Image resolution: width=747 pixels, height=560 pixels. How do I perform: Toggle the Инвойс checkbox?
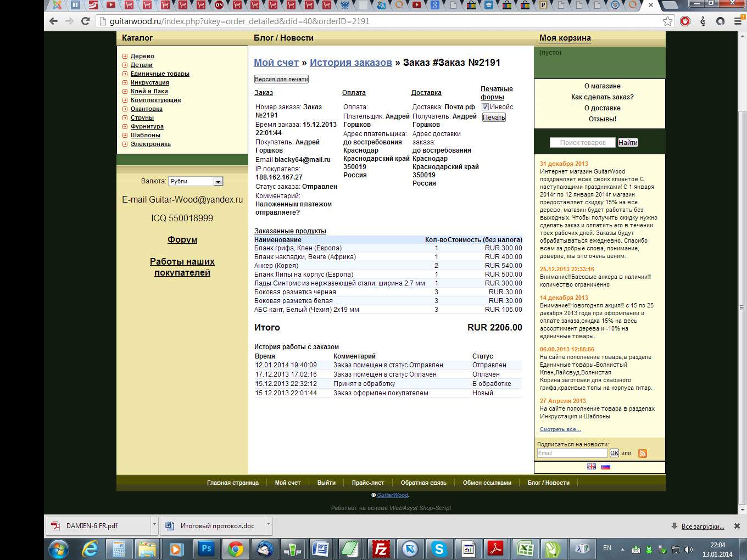(x=485, y=107)
